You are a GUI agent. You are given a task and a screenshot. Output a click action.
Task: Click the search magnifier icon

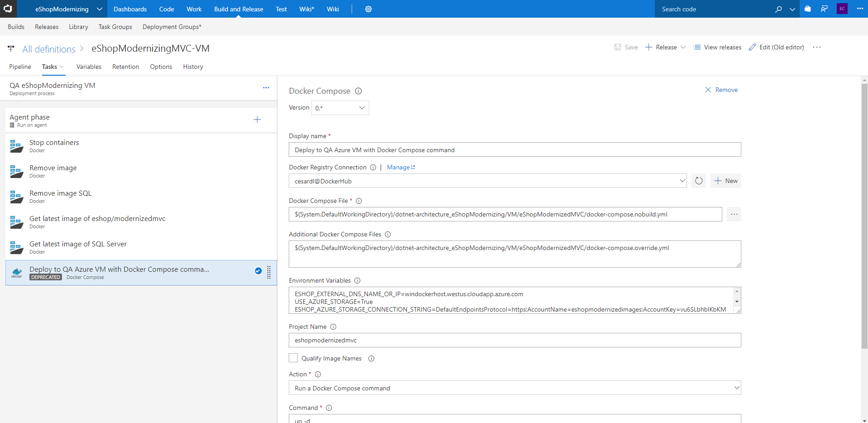(x=778, y=9)
